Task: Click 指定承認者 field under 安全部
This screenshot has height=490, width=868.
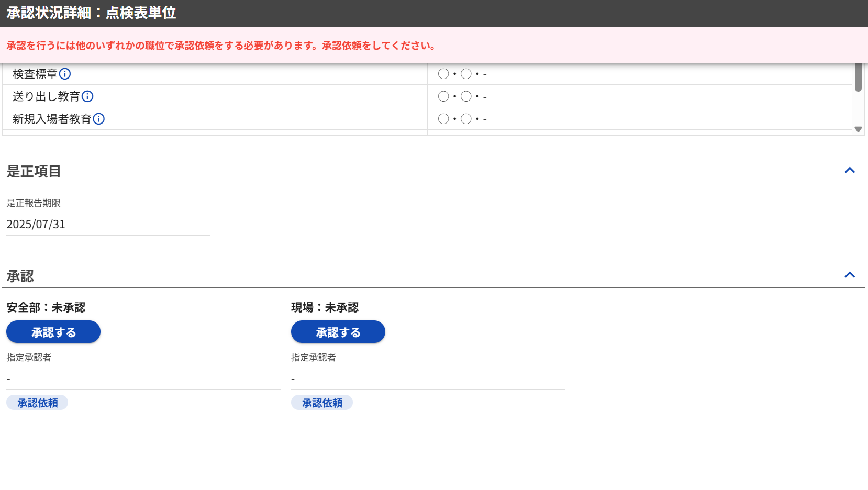Action: point(143,378)
